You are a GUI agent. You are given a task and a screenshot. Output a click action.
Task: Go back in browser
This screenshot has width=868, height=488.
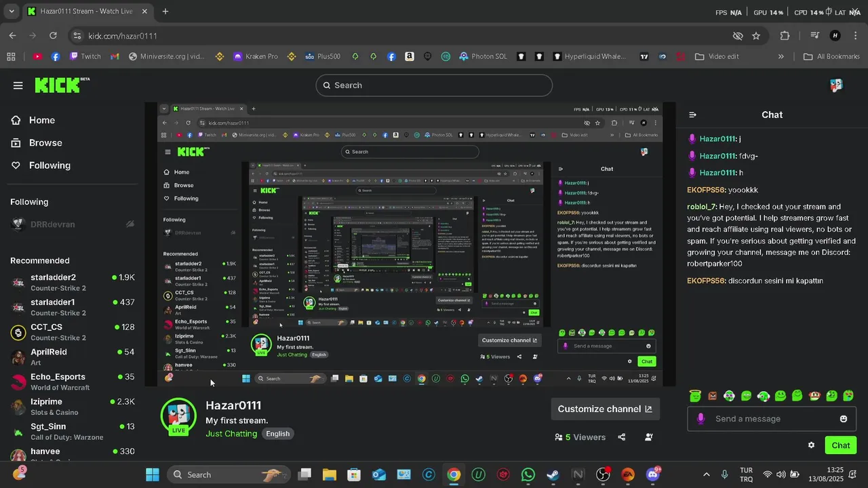[12, 36]
